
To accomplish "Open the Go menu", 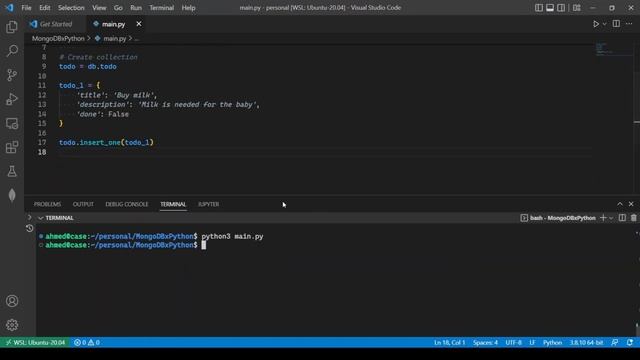I will pos(118,8).
